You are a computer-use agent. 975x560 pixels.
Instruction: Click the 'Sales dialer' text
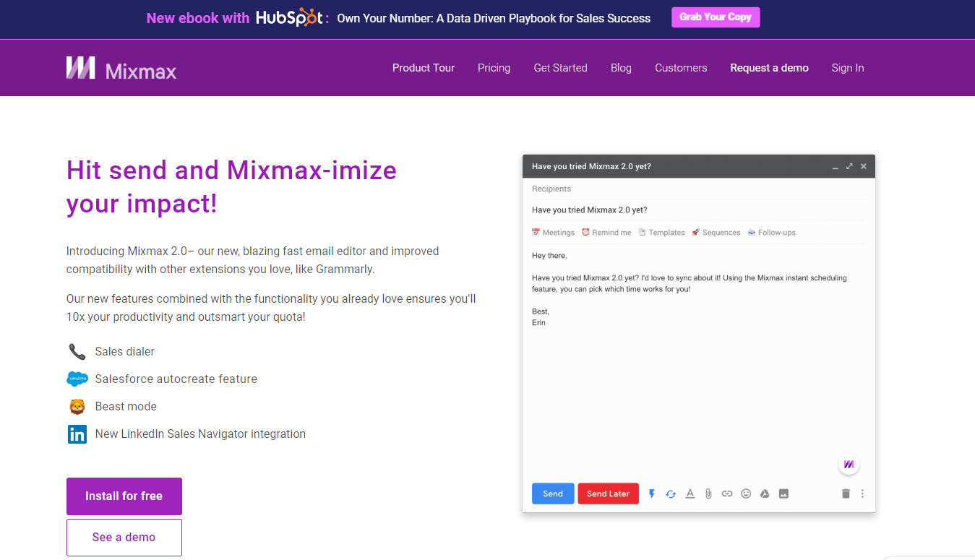pyautogui.click(x=125, y=352)
